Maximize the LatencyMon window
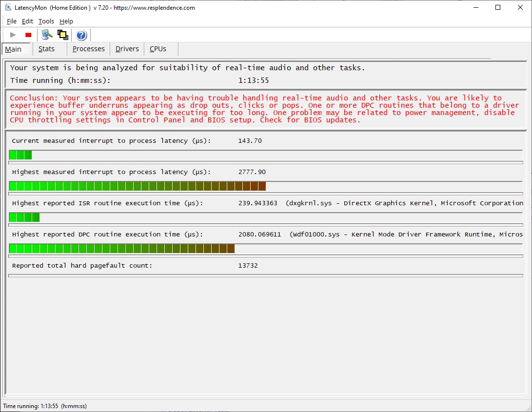The width and height of the screenshot is (532, 412). pyautogui.click(x=498, y=7)
